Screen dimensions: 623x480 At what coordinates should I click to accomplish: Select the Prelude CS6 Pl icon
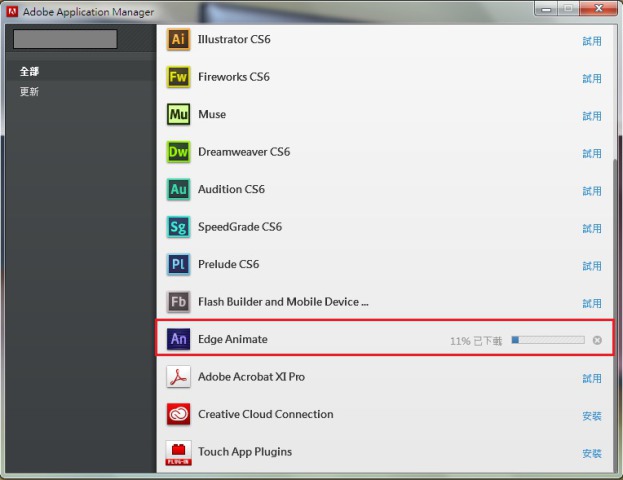[x=178, y=265]
